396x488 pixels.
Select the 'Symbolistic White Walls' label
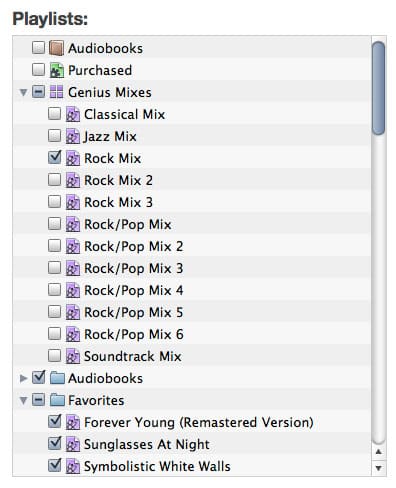157,467
